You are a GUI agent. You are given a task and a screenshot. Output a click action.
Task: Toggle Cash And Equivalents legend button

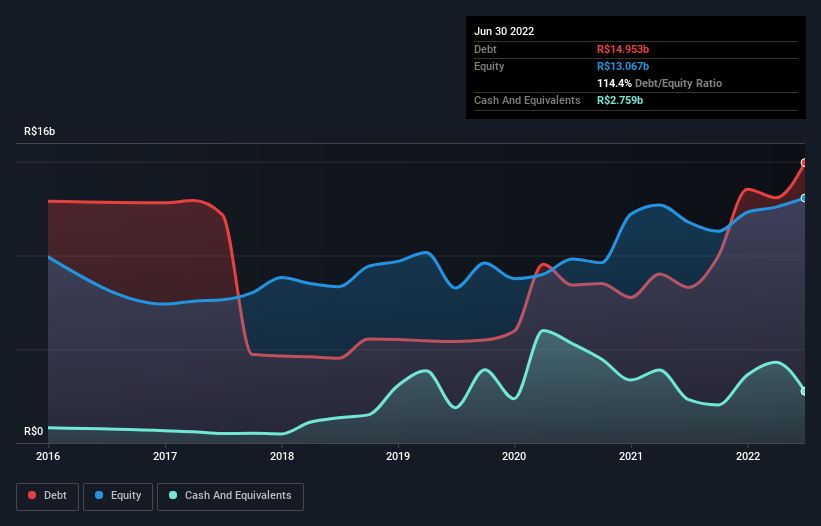230,496
